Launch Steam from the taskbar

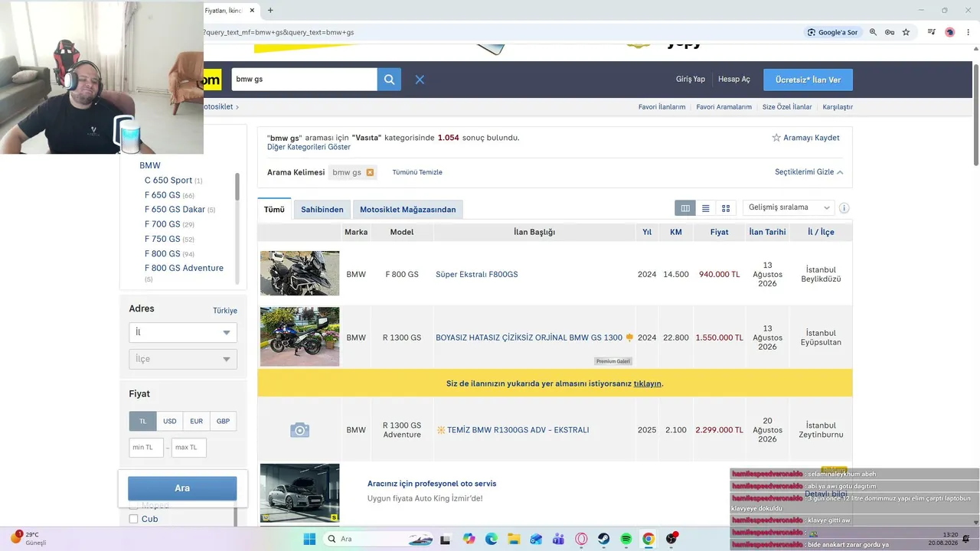[603, 539]
